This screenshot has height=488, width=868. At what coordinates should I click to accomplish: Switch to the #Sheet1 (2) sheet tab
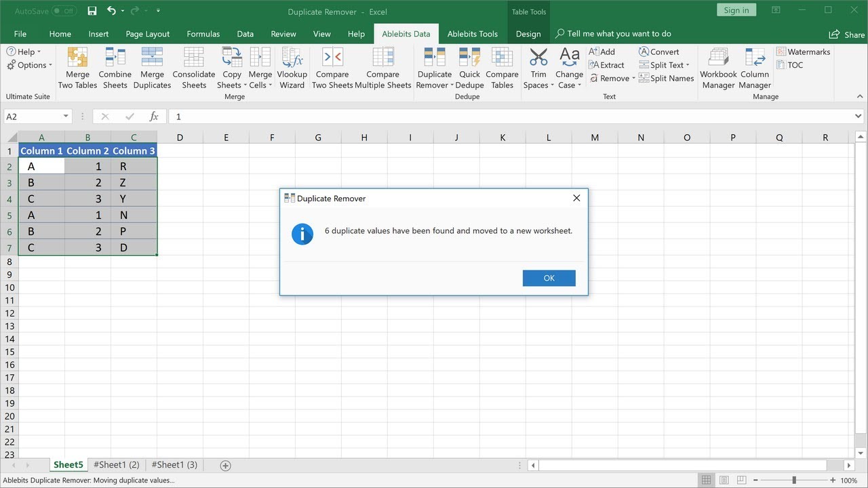(117, 465)
